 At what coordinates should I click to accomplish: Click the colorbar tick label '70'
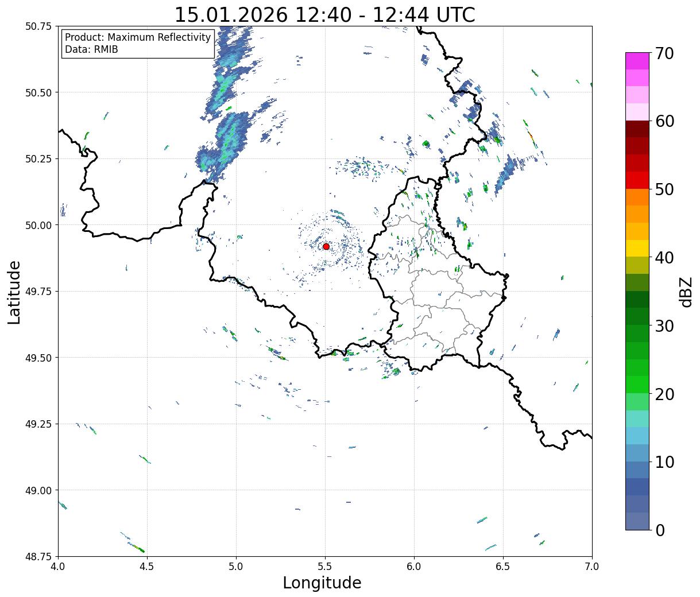tap(664, 53)
